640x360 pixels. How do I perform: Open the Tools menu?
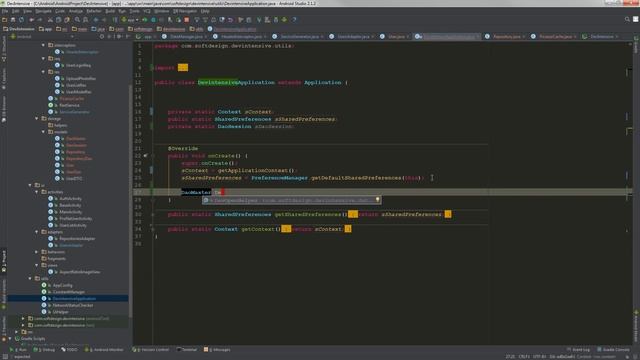tap(134, 11)
